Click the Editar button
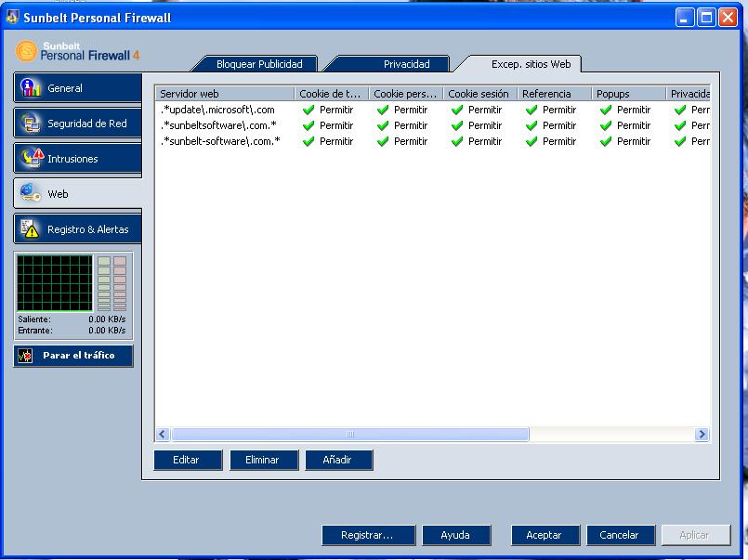 188,460
